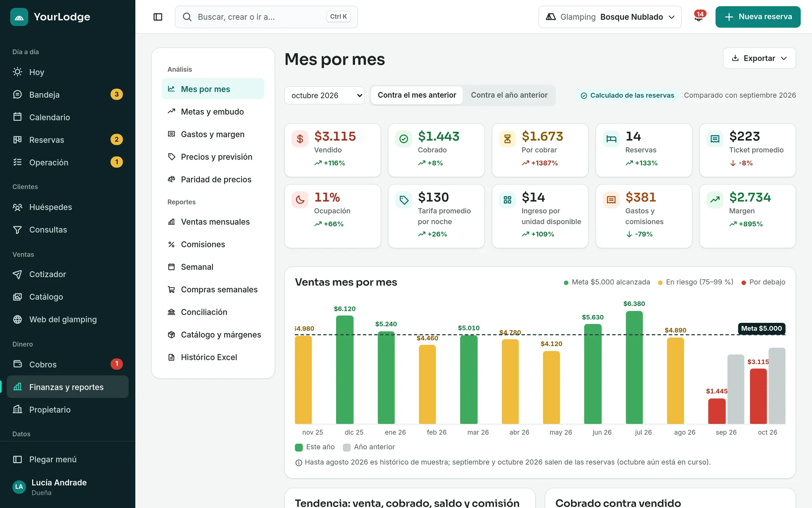This screenshot has height=508, width=812.
Task: Open Cobros in the sidebar
Action: click(x=68, y=364)
